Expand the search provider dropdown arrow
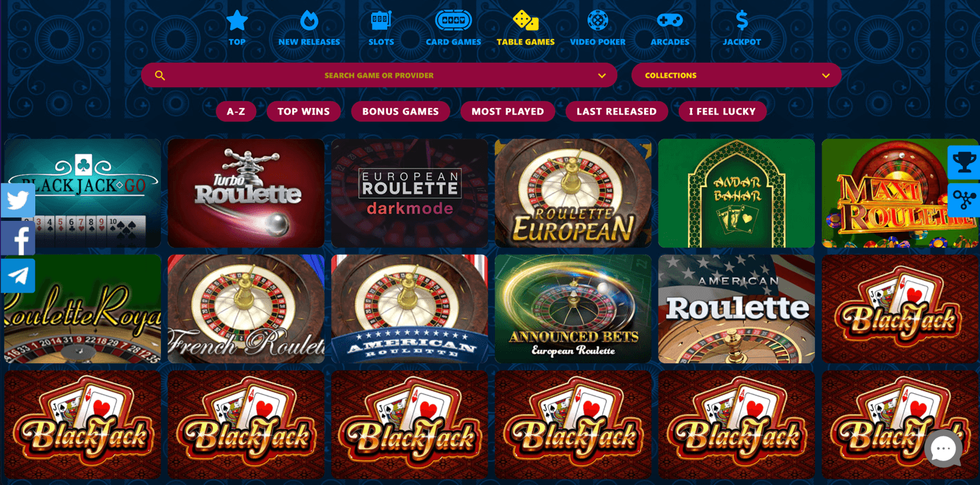The image size is (980, 485). tap(601, 76)
